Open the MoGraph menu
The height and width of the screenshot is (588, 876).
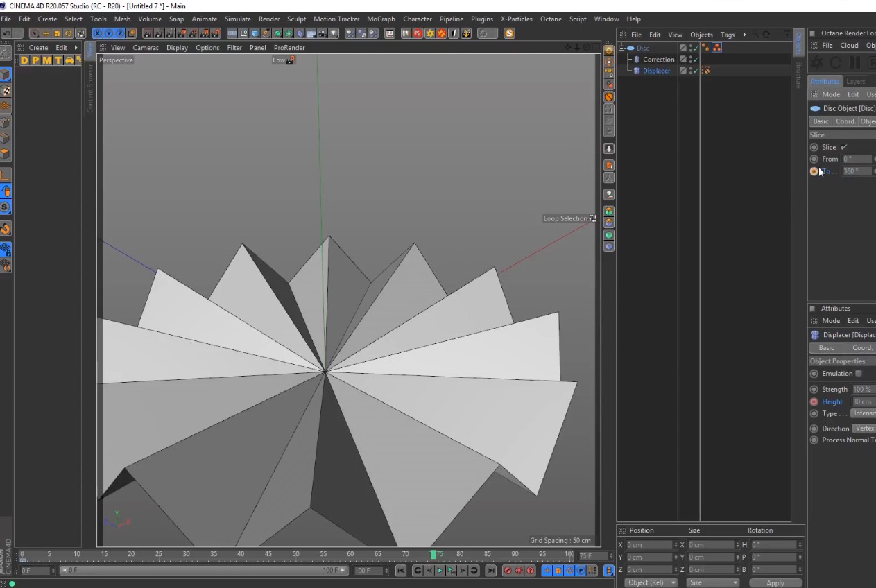tap(381, 19)
